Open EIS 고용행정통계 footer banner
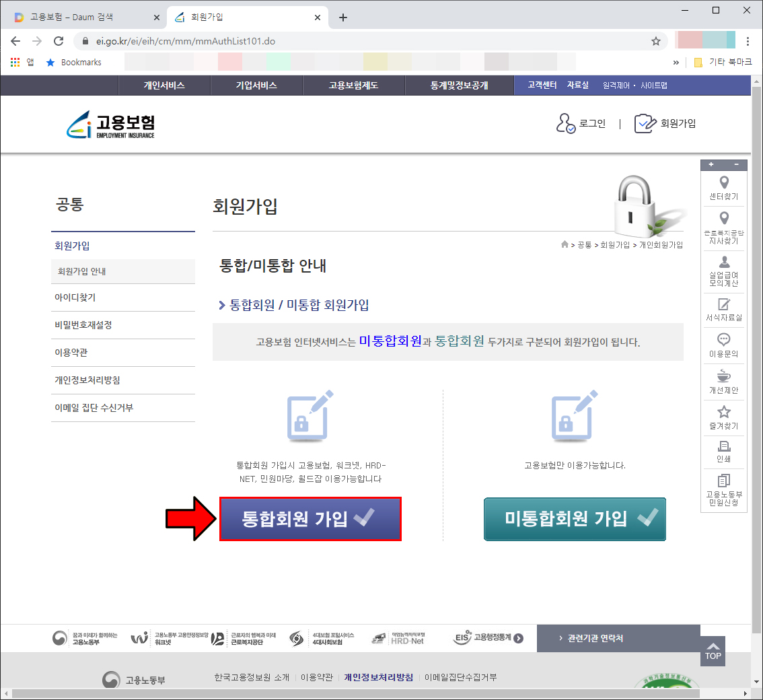Screen dimensions: 763x700 [488, 637]
